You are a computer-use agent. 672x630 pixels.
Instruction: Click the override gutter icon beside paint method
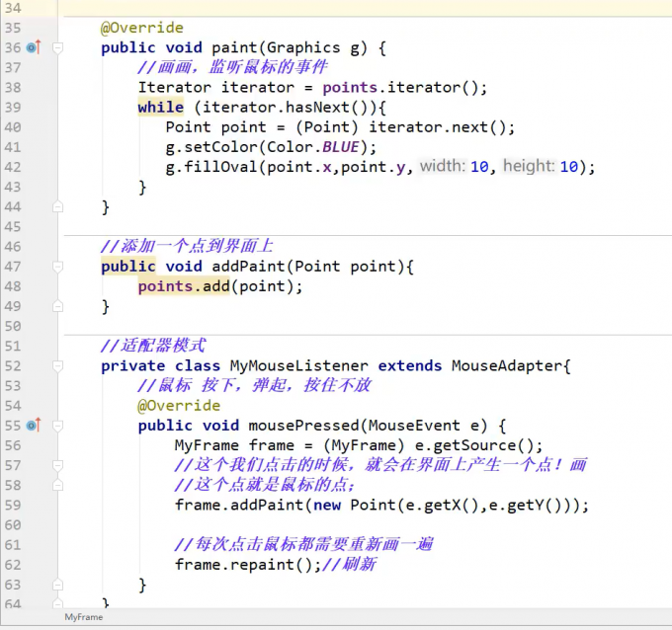[x=34, y=47]
